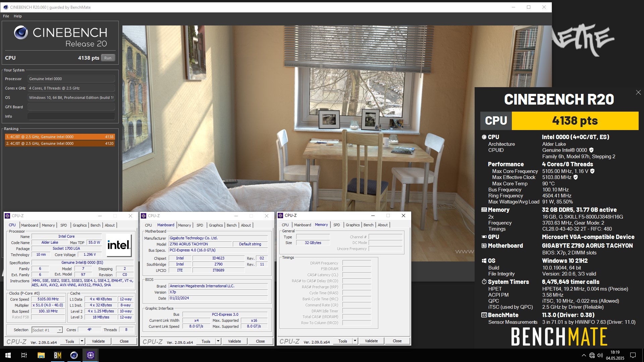644x362 pixels.
Task: Click the System Timers clock icon
Action: click(484, 282)
